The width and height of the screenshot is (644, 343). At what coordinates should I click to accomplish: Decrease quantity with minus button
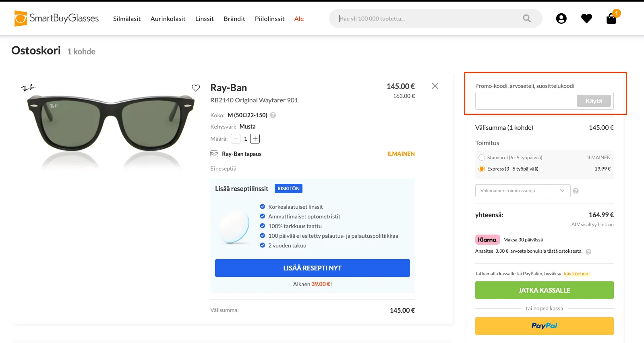(x=236, y=139)
